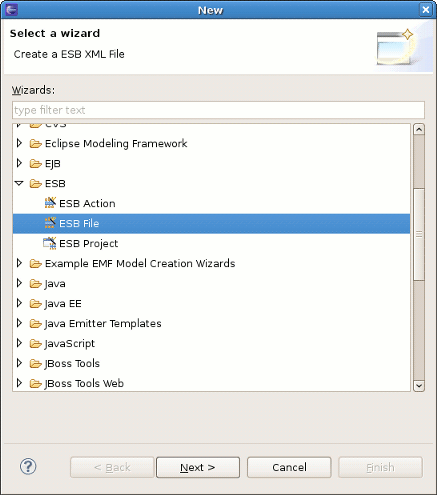Select the ESB Project label

click(x=89, y=244)
